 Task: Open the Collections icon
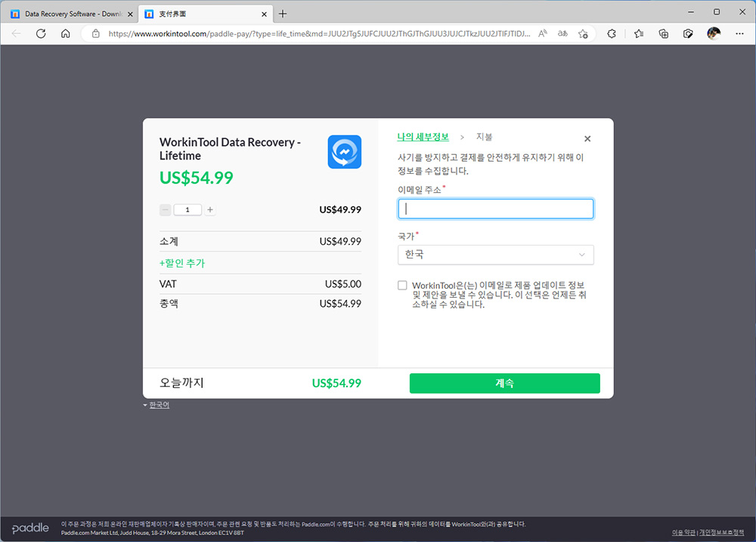[x=664, y=34]
